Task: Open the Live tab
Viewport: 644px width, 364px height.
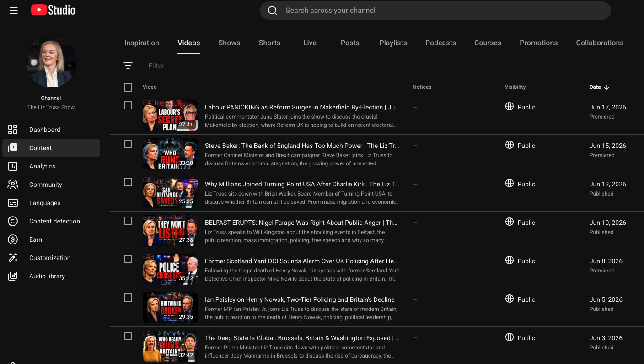Action: tap(310, 43)
